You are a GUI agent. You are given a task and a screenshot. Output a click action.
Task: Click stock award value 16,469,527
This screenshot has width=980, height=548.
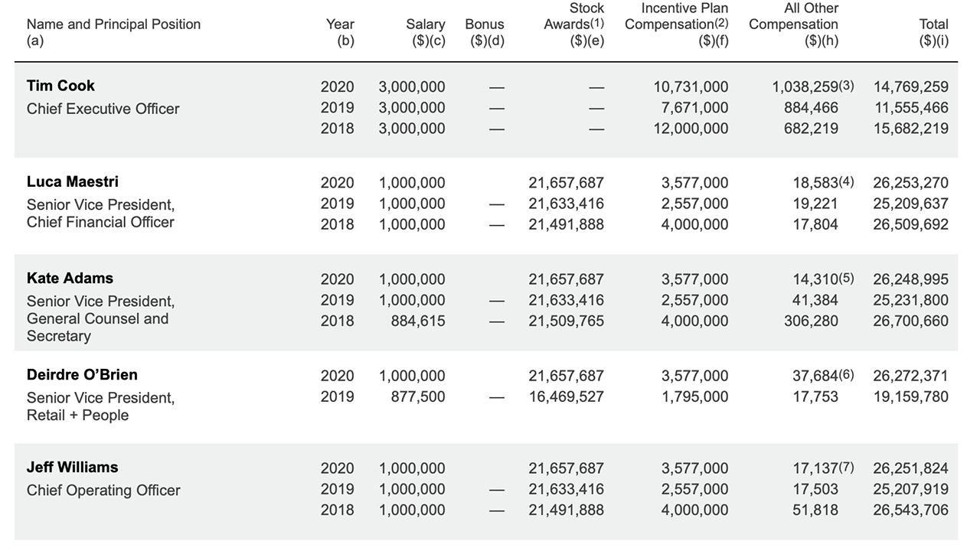[x=567, y=396]
